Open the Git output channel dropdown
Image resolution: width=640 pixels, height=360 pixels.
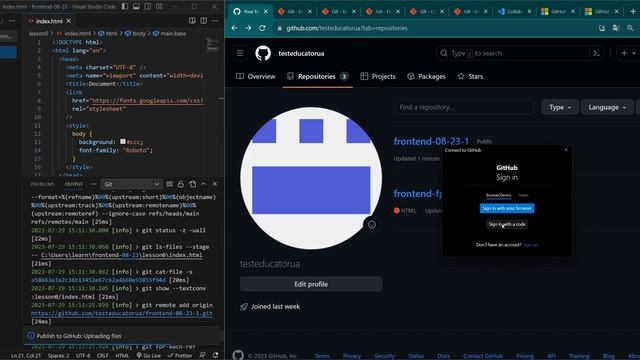[131, 184]
